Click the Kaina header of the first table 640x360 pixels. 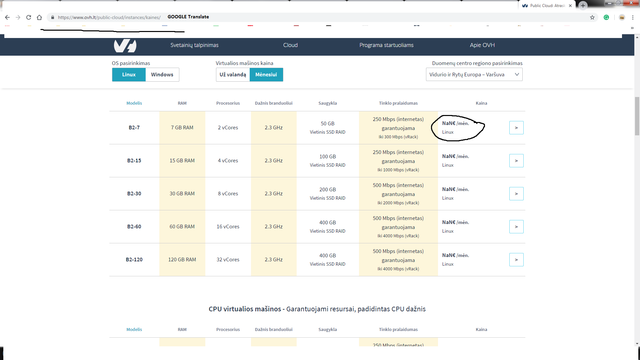(481, 103)
